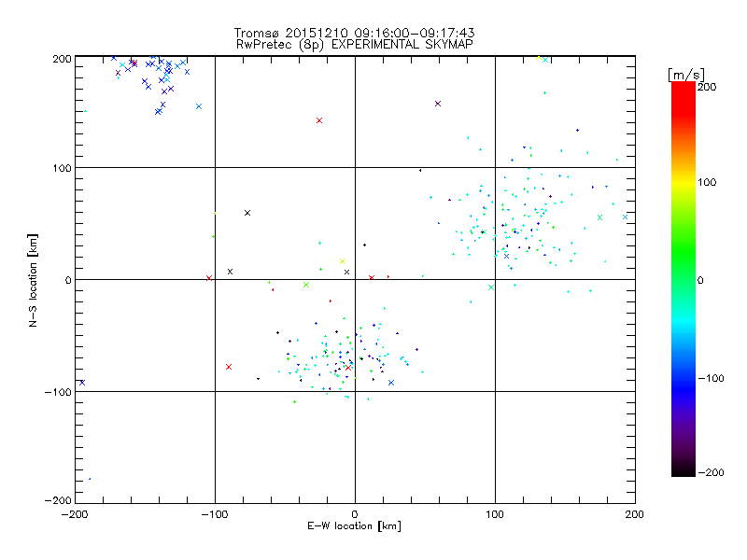Image resolution: width=747 pixels, height=560 pixels.
Task: Click the black X marker near -80 E-W, 60 N-S
Action: click(x=247, y=213)
